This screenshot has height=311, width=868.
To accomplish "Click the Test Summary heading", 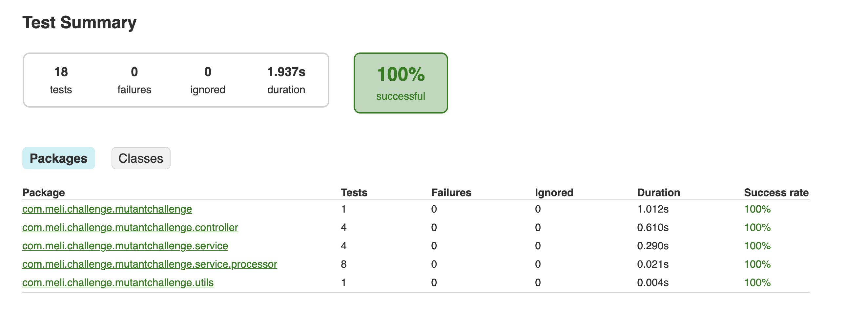I will (x=79, y=22).
